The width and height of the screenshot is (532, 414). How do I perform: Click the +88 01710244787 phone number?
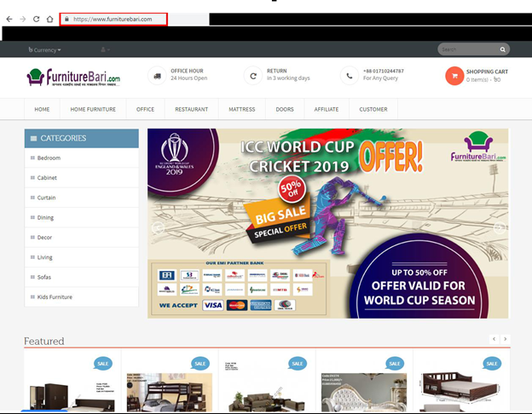(384, 71)
